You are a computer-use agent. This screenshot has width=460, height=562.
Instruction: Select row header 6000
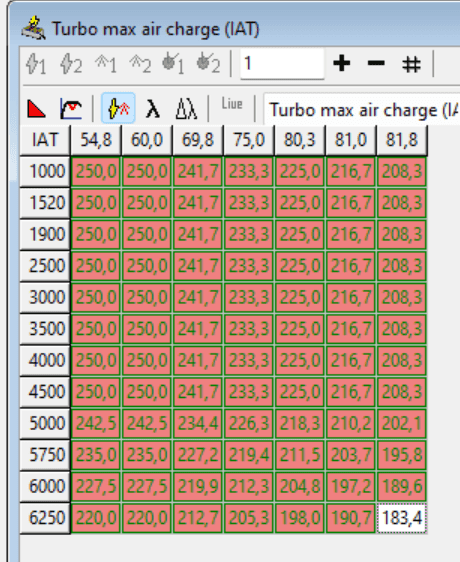(45, 486)
